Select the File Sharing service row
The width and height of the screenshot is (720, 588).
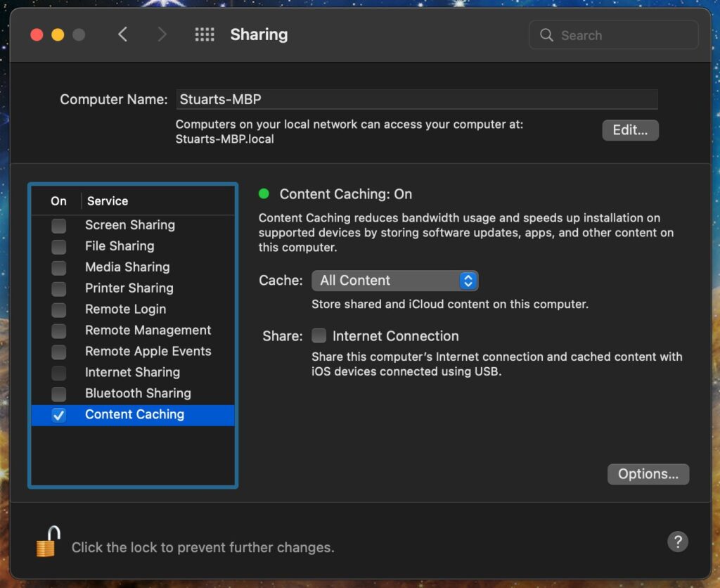point(133,246)
